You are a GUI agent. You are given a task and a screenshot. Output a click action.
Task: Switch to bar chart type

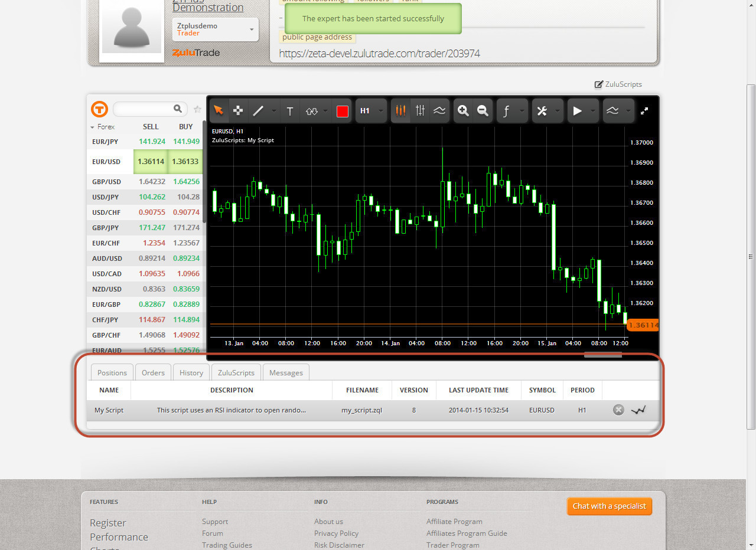[420, 111]
